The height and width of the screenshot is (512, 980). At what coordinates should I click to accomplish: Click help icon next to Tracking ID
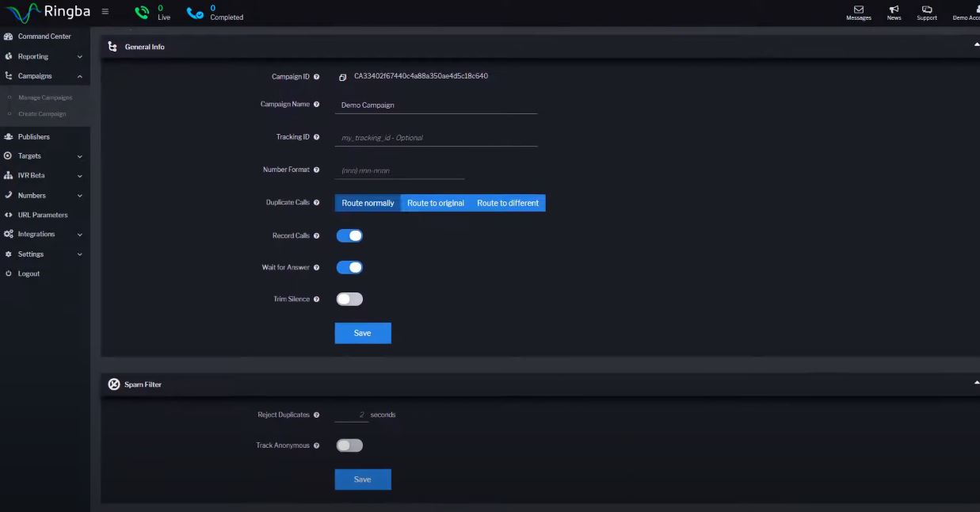(x=317, y=137)
